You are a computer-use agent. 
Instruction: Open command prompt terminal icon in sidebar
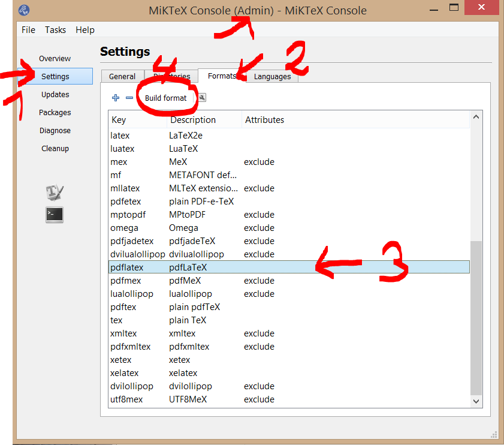pyautogui.click(x=55, y=215)
